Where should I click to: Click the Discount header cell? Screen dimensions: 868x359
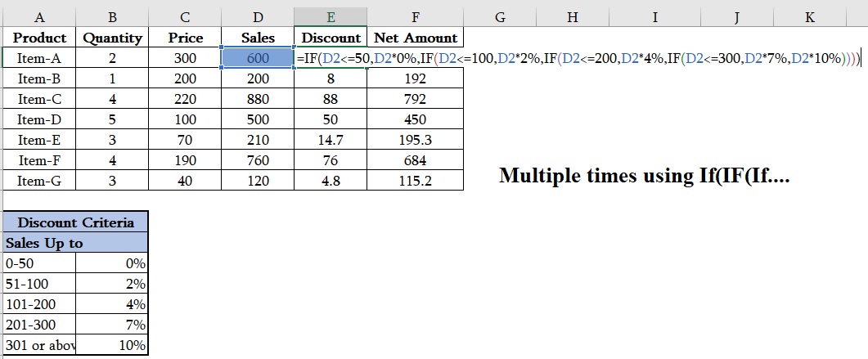pyautogui.click(x=331, y=38)
